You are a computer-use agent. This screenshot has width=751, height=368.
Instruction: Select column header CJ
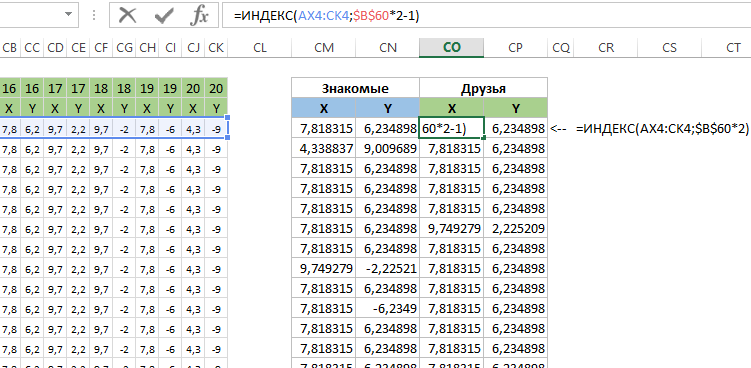point(193,47)
